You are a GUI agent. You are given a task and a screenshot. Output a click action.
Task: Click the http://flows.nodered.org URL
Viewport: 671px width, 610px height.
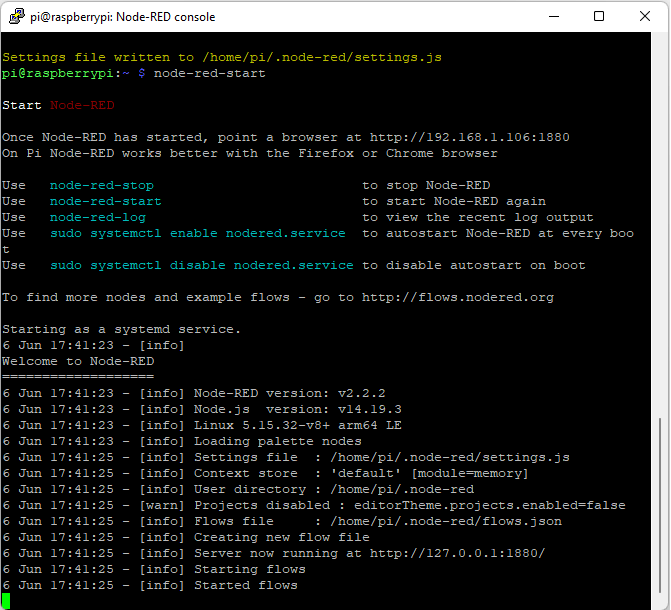(457, 297)
